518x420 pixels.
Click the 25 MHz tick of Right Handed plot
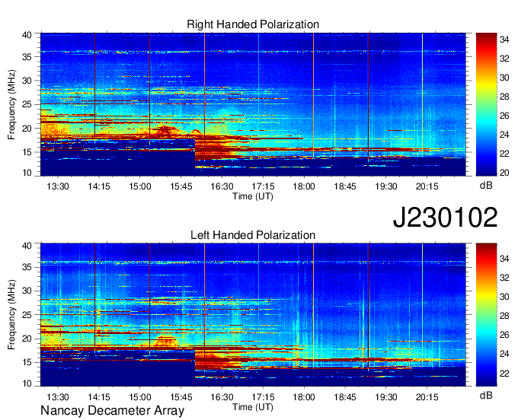tap(27, 104)
